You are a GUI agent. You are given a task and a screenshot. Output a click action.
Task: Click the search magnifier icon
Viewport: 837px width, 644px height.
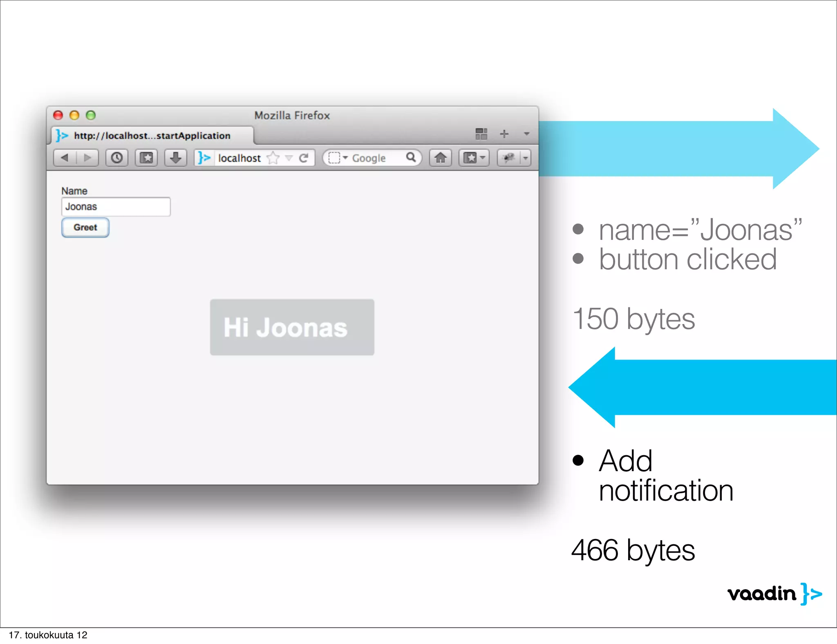point(411,157)
